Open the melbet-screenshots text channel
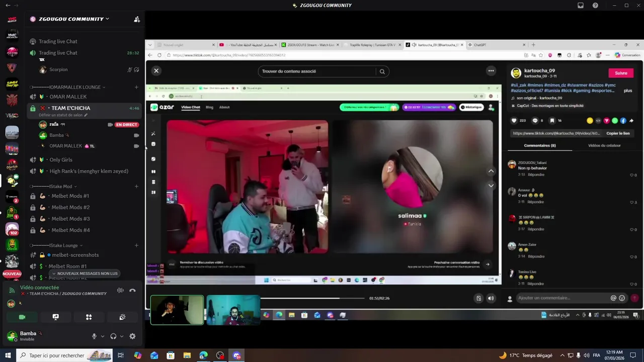This screenshot has width=644, height=362. pos(84,255)
